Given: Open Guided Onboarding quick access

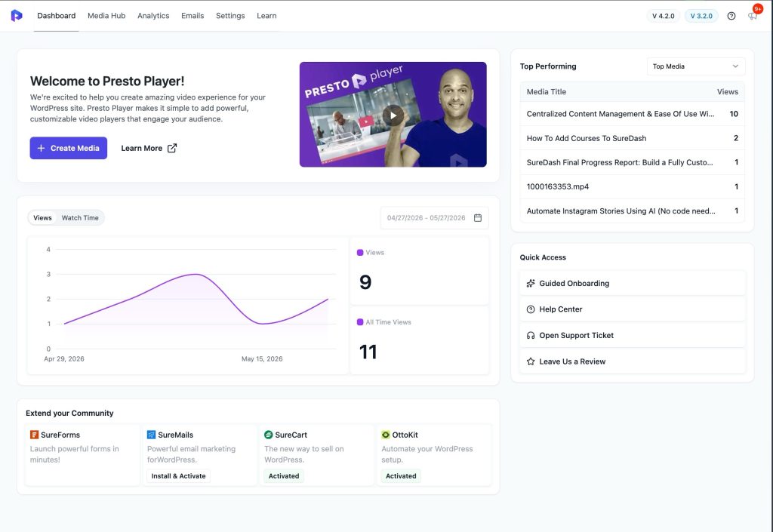Looking at the screenshot, I should click(x=633, y=283).
